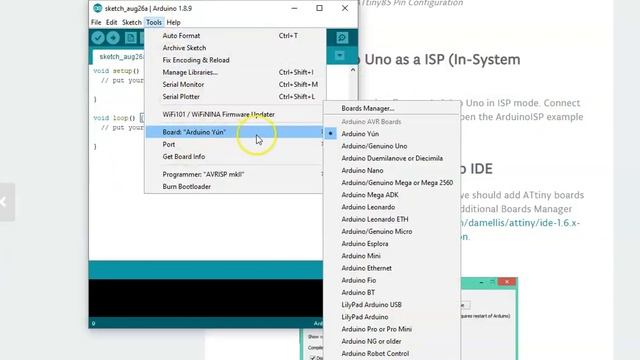This screenshot has width=640, height=360.
Task: Click Burn Bootloader entry
Action: (x=236, y=187)
